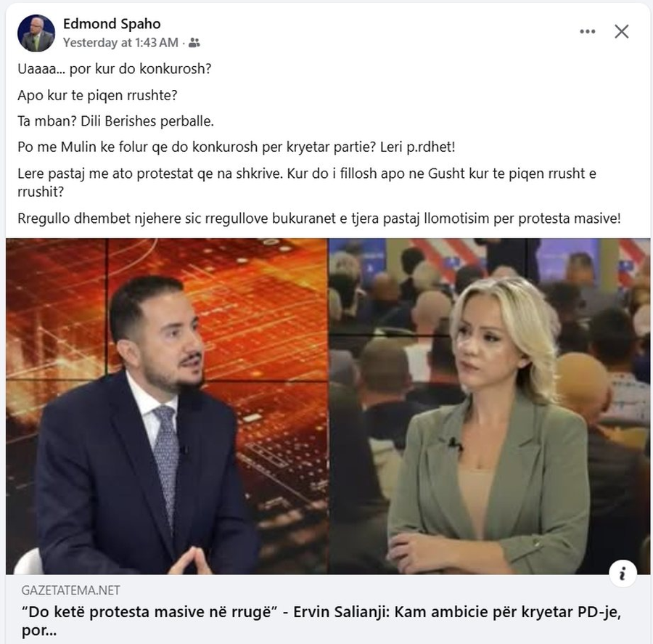Click the paragraph beginning 'Rregullo dhembet njehere'
The image size is (653, 644).
pyautogui.click(x=319, y=219)
